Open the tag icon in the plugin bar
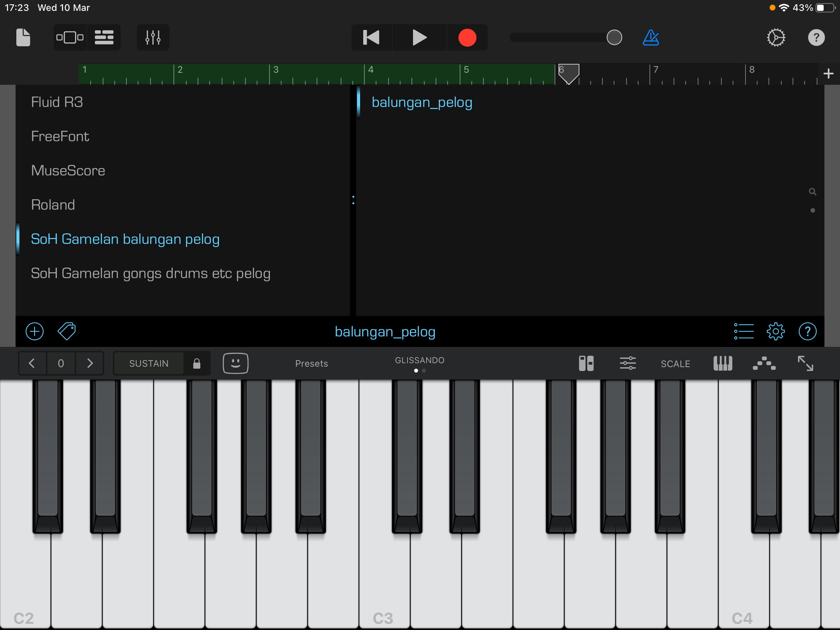840x630 pixels. (x=66, y=331)
